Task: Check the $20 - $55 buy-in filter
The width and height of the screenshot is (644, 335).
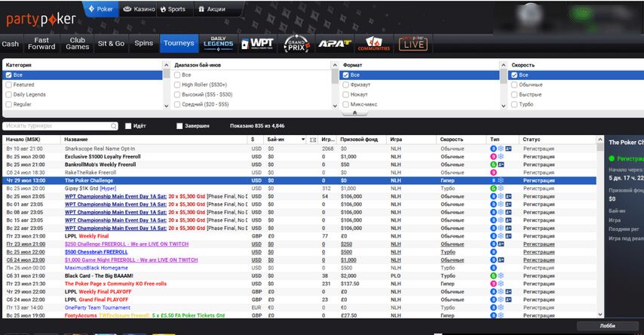Action: click(177, 104)
